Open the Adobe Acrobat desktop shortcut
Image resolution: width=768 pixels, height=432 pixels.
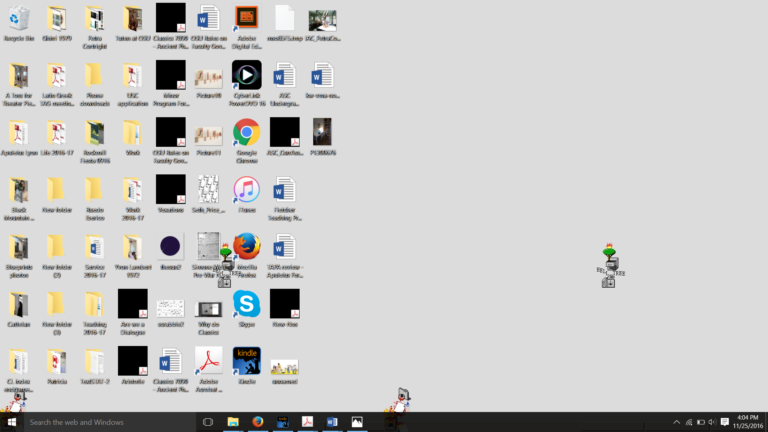tap(208, 362)
